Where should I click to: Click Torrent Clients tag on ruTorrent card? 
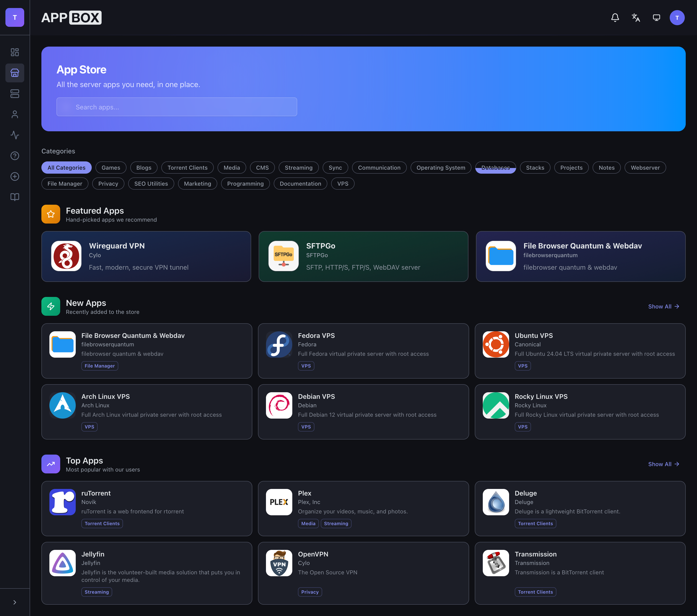click(x=102, y=524)
